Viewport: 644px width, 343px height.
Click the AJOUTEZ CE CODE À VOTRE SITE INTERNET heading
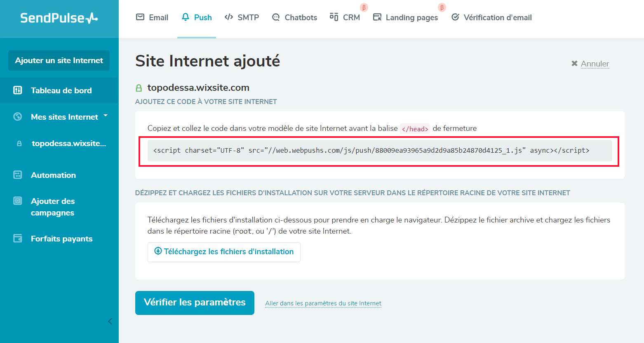(x=206, y=102)
